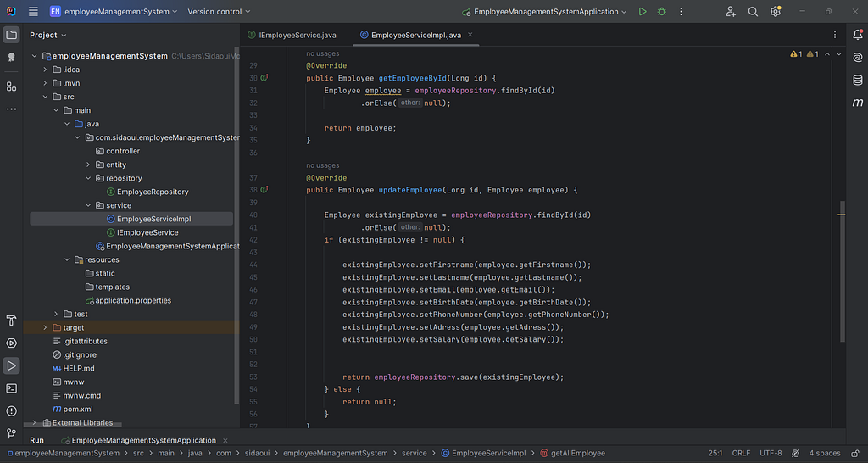
Task: Click gutter override icon at line 30
Action: (x=264, y=78)
